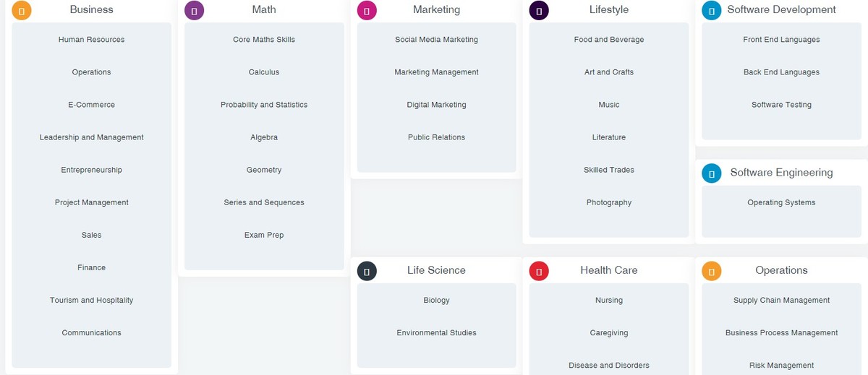Select Nursing under Health Care
Viewport: 868px width, 375px height.
609,301
